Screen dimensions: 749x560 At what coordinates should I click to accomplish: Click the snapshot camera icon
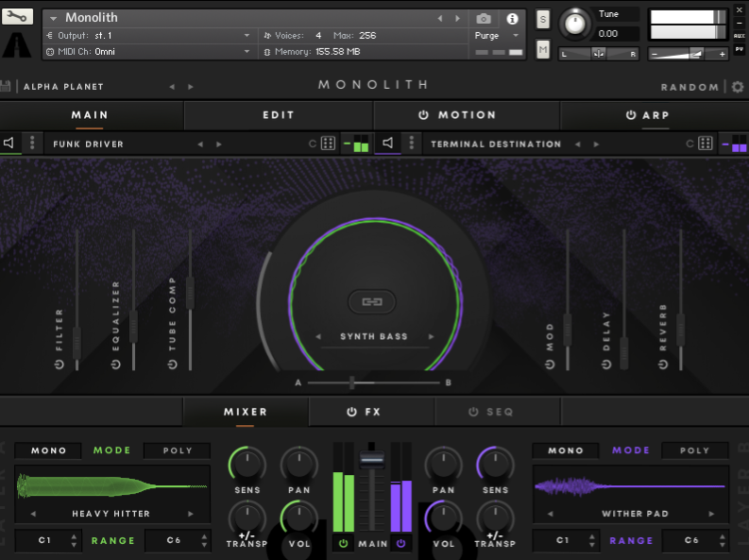(484, 19)
